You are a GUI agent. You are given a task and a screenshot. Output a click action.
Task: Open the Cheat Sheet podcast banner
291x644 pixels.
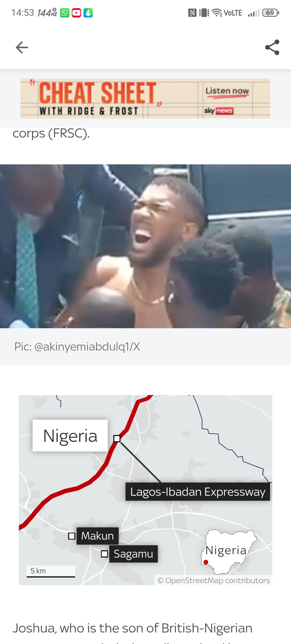(x=145, y=98)
